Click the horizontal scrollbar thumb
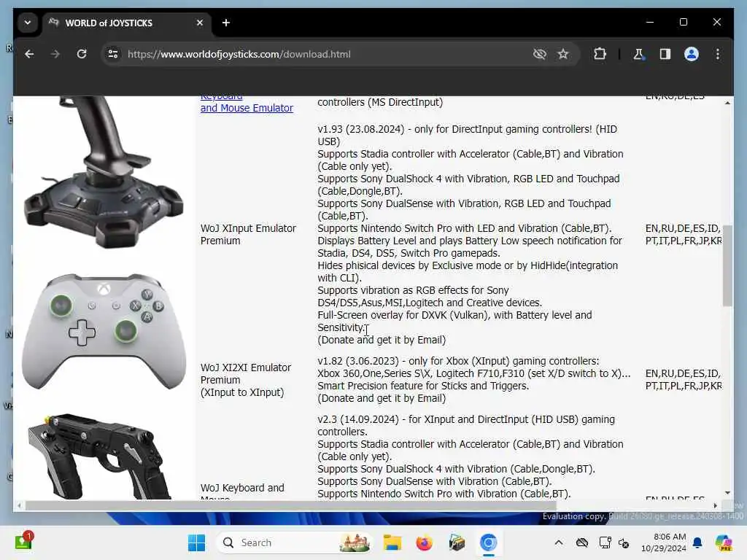The width and height of the screenshot is (747, 560). tap(290, 505)
